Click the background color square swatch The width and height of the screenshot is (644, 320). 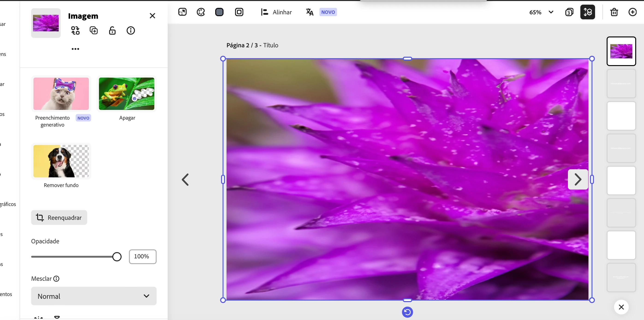pos(219,12)
